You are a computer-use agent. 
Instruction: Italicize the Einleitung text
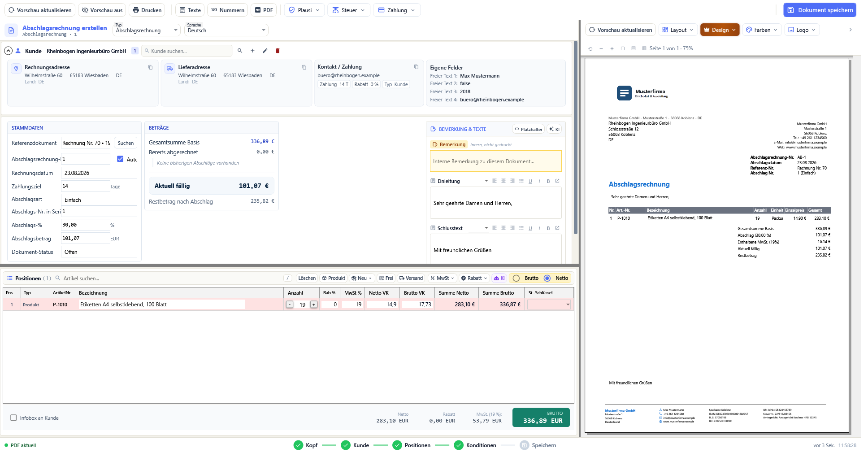coord(539,181)
